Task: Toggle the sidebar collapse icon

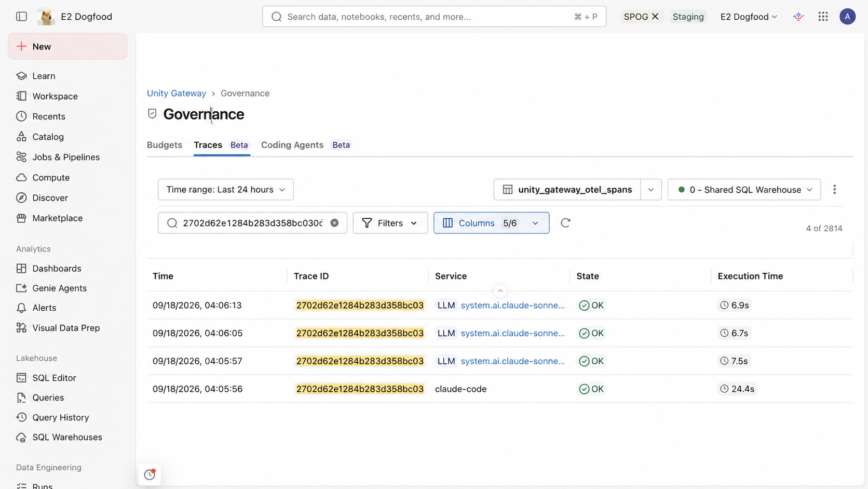Action: tap(21, 17)
